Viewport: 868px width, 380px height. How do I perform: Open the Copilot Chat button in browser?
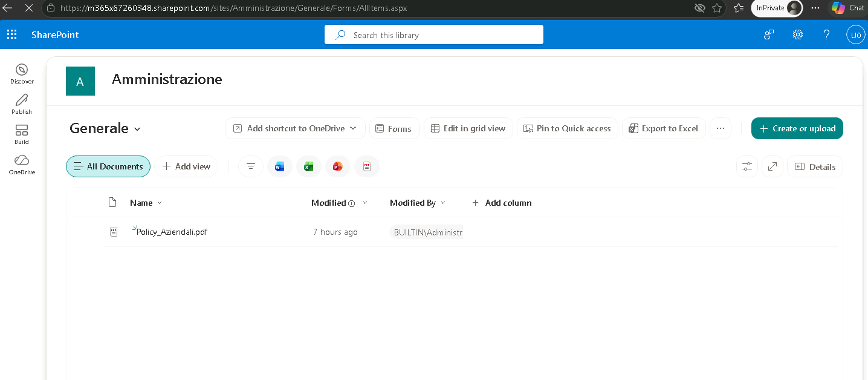tap(848, 8)
